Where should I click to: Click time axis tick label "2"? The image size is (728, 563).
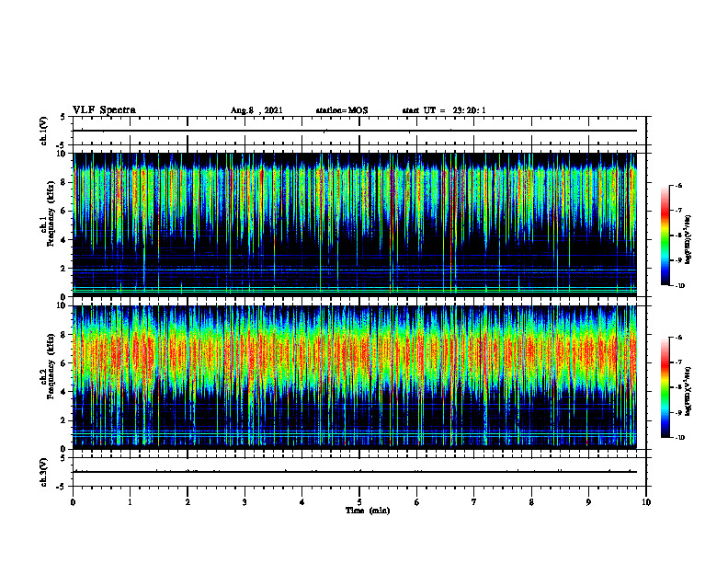coord(188,502)
